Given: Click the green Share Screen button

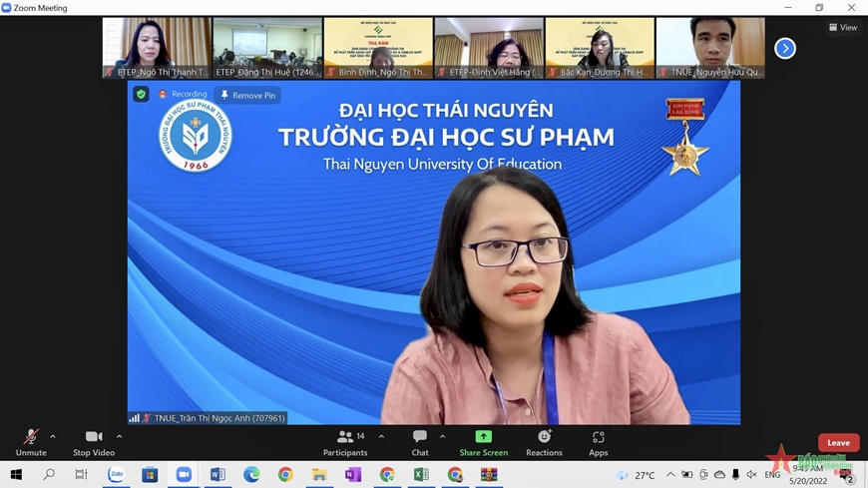Looking at the screenshot, I should coord(483,442).
